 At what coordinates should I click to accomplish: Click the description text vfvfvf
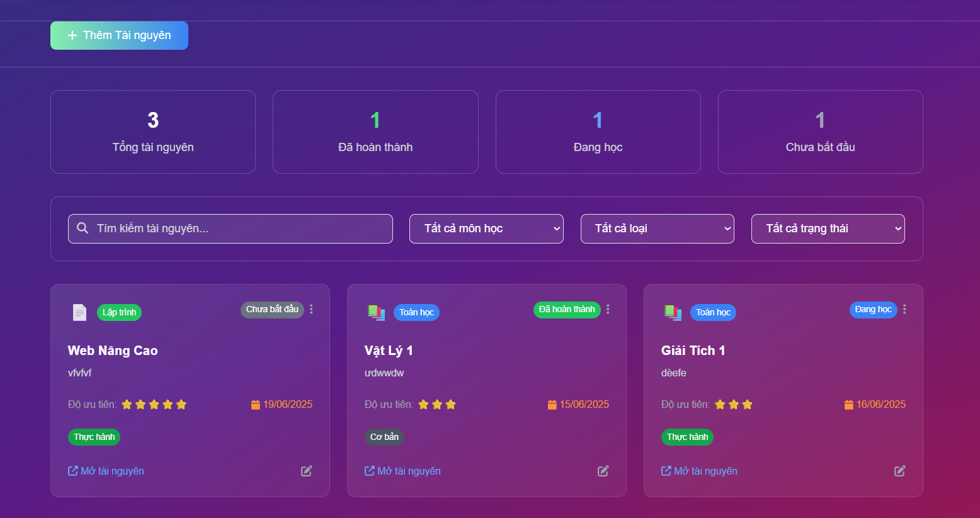(80, 373)
